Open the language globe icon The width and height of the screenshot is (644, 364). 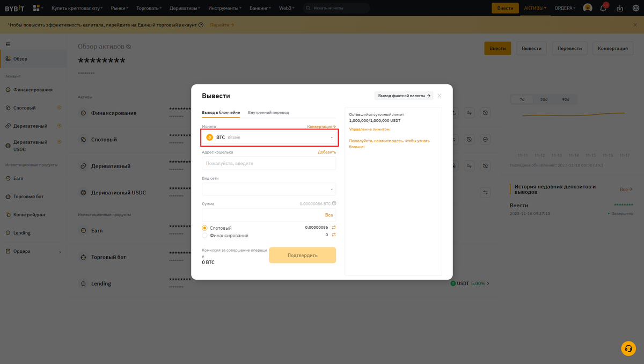(636, 8)
